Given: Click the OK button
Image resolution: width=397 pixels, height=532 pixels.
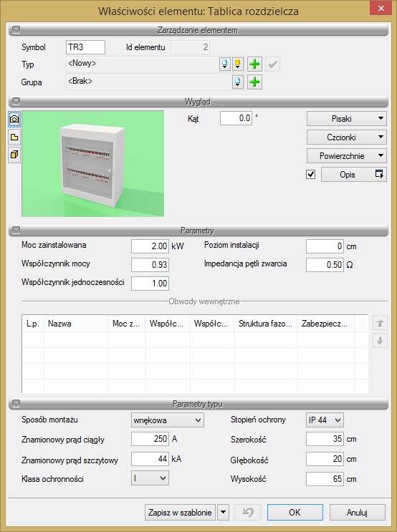Looking at the screenshot, I should click(295, 513).
